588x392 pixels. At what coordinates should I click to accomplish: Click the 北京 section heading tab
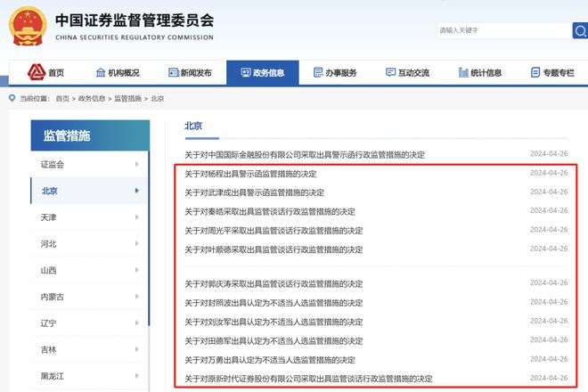point(193,126)
